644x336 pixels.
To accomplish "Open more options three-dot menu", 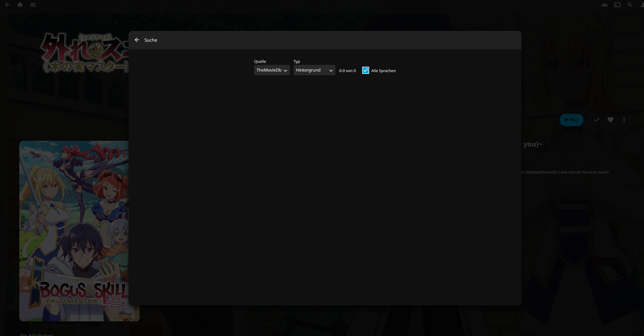I will [624, 120].
